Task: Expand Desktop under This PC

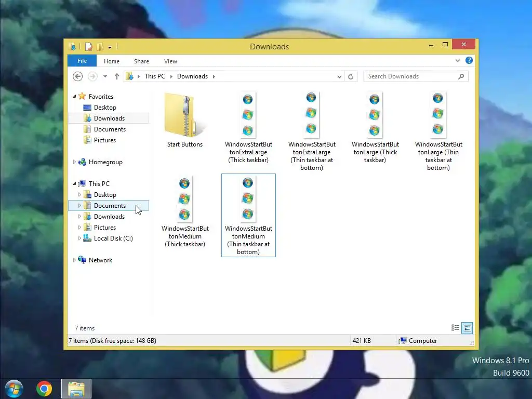Action: tap(79, 194)
